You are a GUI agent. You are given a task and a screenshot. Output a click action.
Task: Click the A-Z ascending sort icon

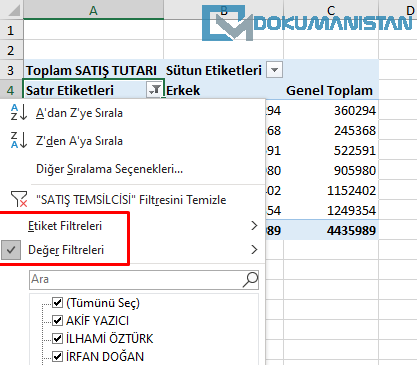(x=19, y=112)
